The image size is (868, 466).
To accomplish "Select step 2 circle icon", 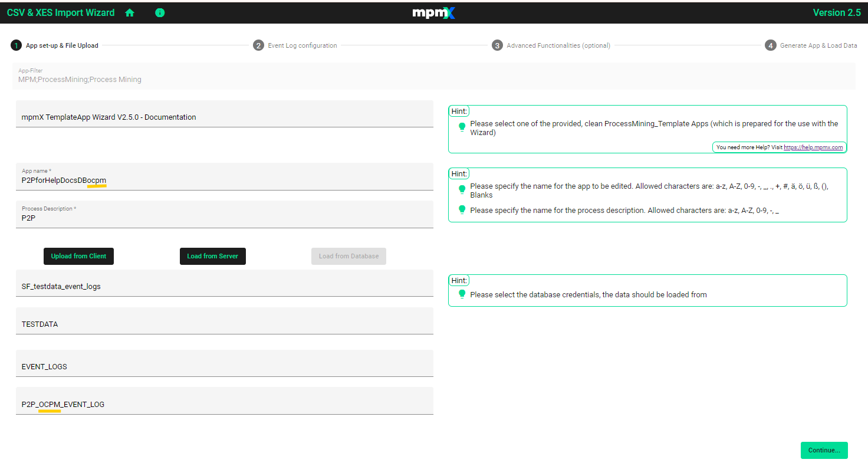I will (x=258, y=45).
